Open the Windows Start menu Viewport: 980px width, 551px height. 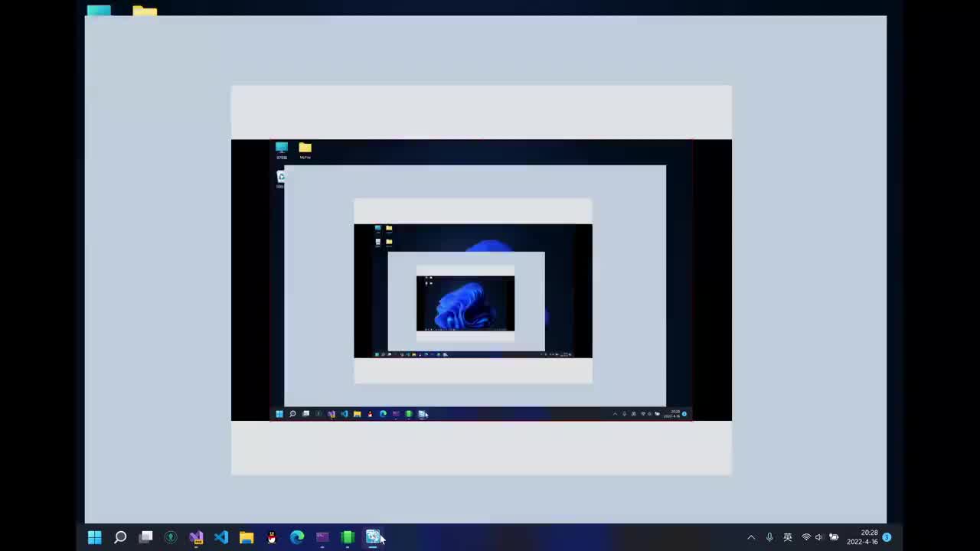94,537
